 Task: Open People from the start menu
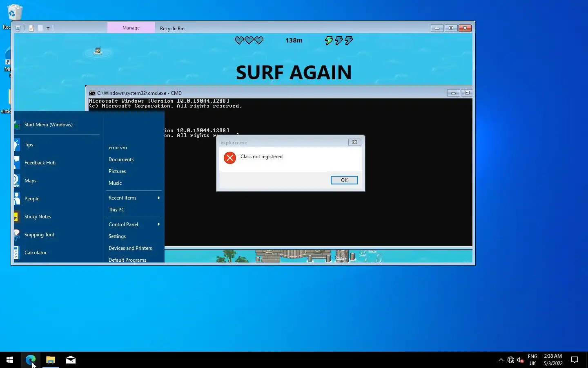pyautogui.click(x=57, y=199)
